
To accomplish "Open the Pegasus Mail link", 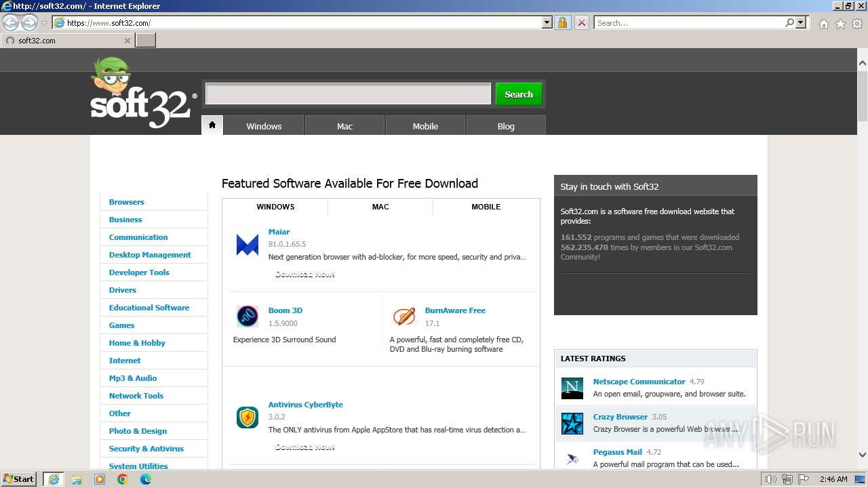I will (617, 452).
